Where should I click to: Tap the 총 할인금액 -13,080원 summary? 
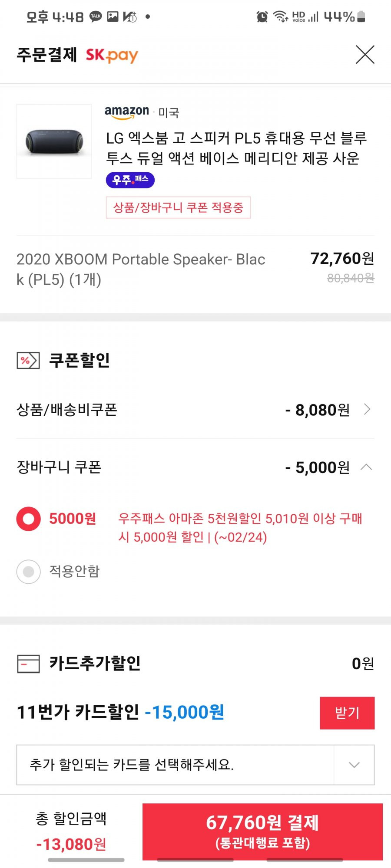(71, 832)
